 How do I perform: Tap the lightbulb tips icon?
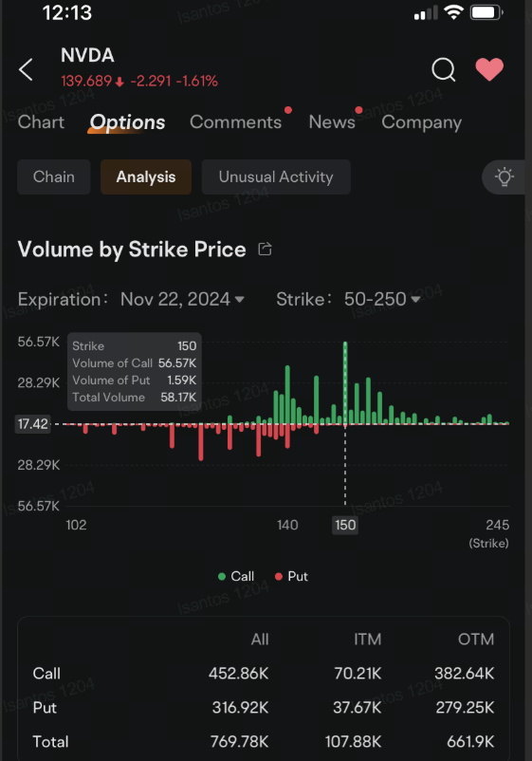pyautogui.click(x=504, y=176)
